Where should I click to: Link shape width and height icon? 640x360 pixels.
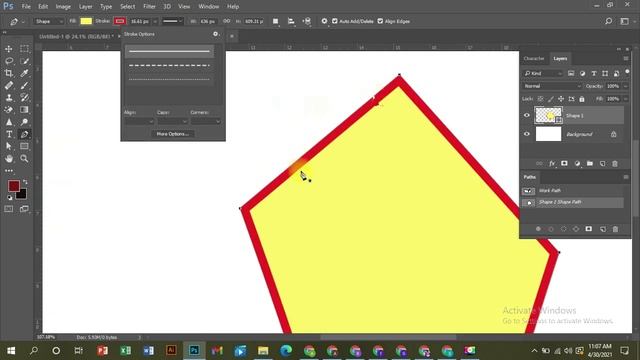[x=227, y=21]
